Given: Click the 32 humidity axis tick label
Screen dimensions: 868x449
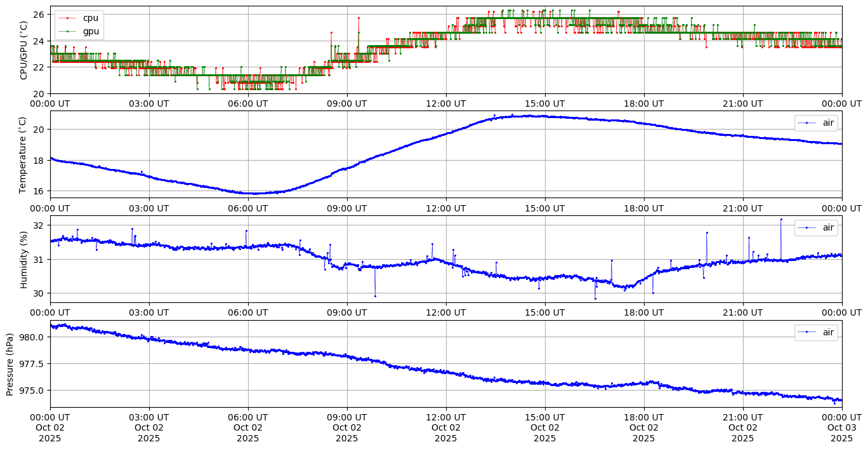Looking at the screenshot, I should tap(38, 225).
